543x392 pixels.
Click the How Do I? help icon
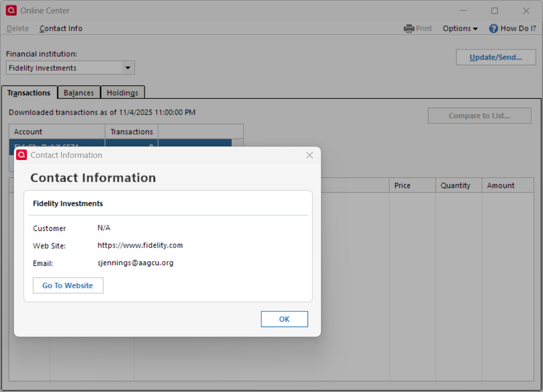coord(494,28)
